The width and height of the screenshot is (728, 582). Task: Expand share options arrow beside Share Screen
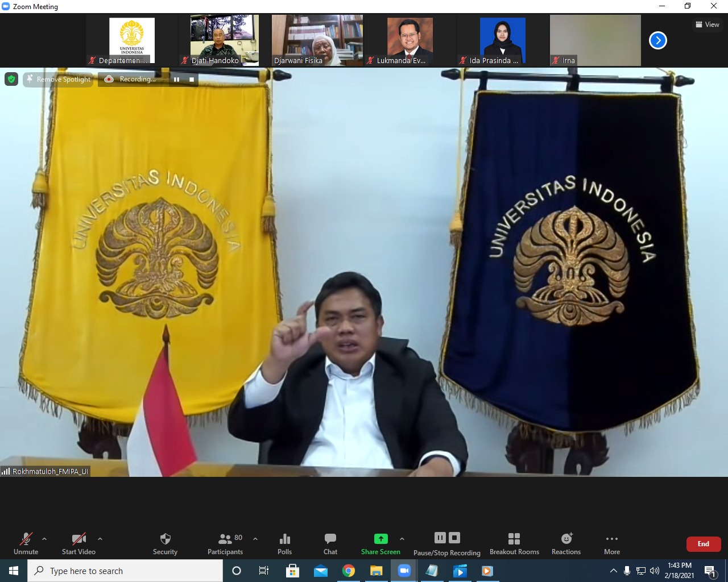click(x=402, y=539)
